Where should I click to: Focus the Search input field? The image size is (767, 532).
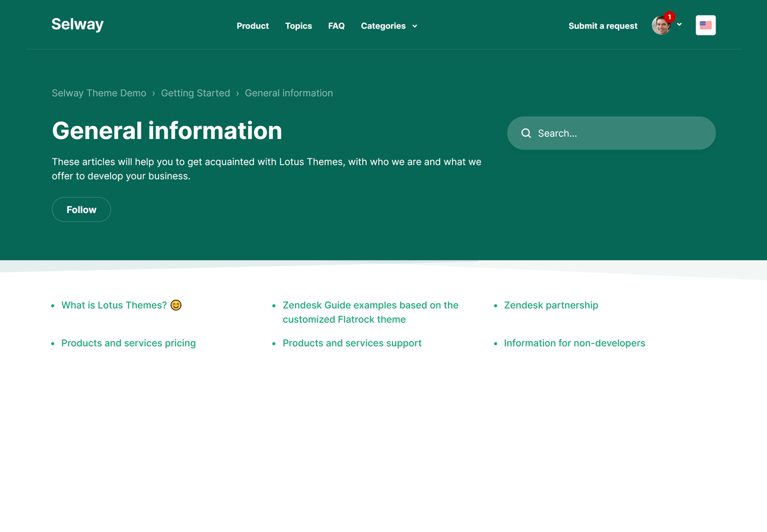click(611, 133)
